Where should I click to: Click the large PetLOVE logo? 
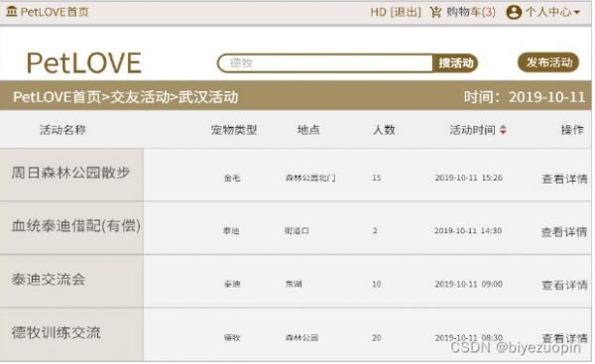84,62
